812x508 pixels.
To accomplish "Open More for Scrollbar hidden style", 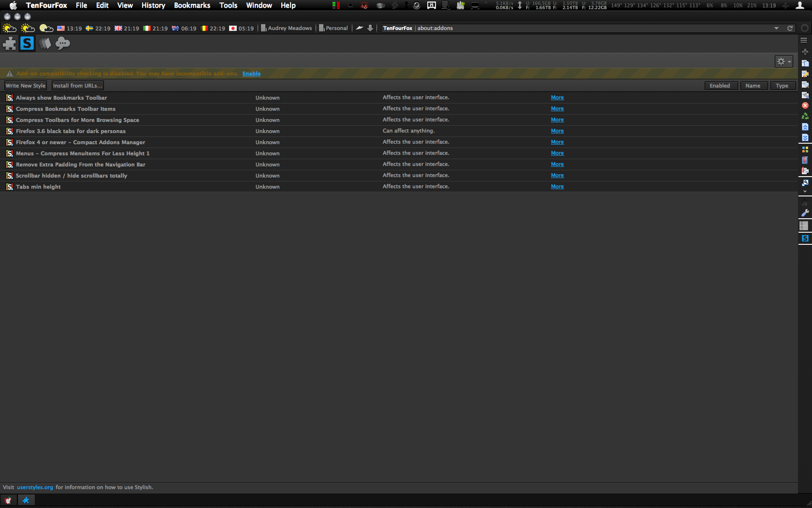I will (x=557, y=176).
